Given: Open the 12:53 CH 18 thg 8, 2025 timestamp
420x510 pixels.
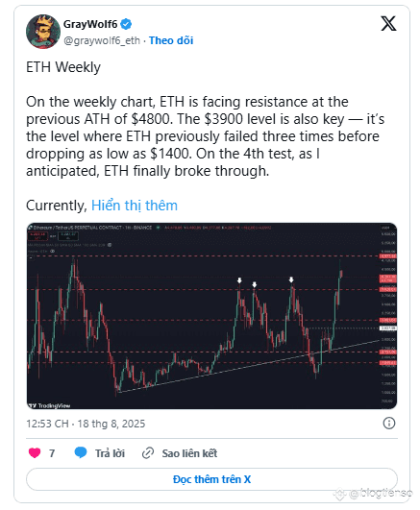Looking at the screenshot, I should pyautogui.click(x=86, y=424).
